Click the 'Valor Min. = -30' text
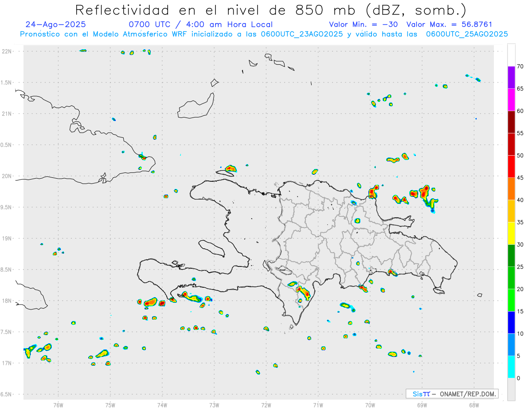The image size is (532, 411). [364, 24]
